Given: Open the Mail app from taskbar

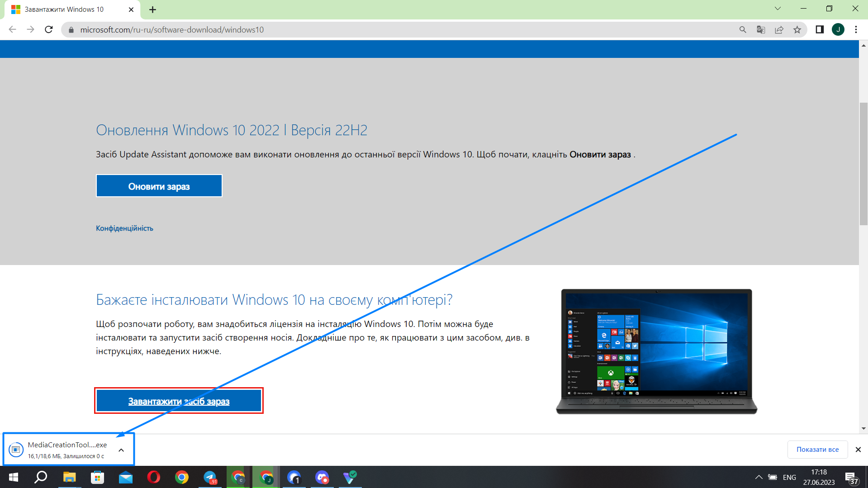Looking at the screenshot, I should [x=125, y=477].
